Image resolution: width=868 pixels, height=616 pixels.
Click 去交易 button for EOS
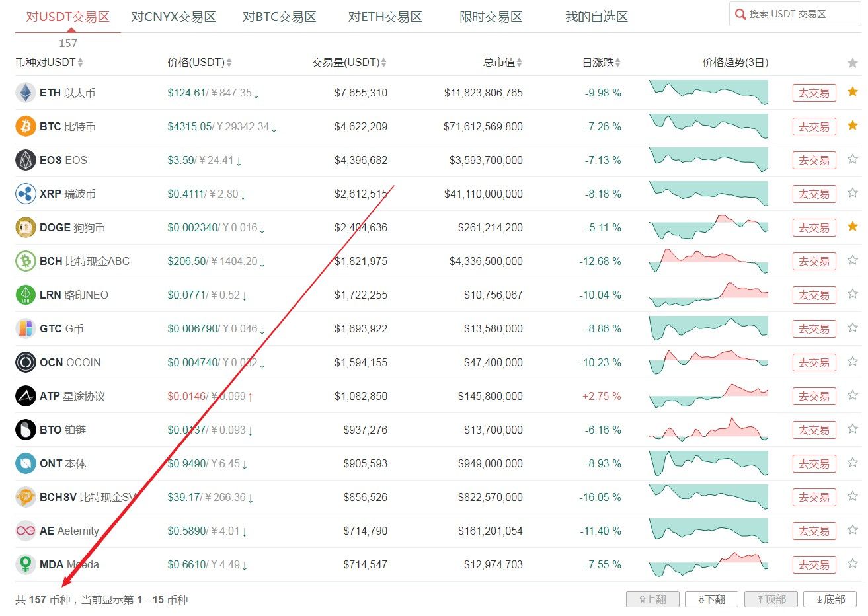(x=814, y=161)
